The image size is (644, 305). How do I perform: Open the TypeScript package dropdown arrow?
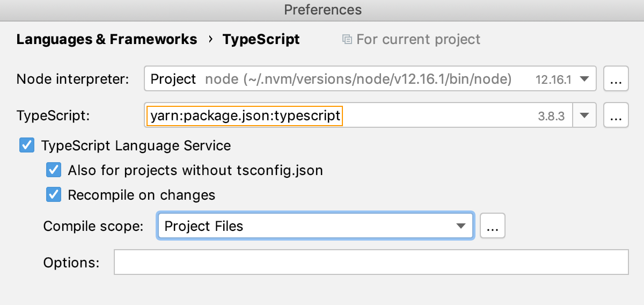pyautogui.click(x=585, y=115)
